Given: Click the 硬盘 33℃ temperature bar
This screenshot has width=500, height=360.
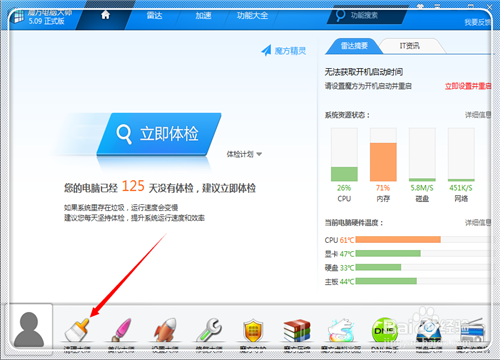Looking at the screenshot, I should (378, 267).
